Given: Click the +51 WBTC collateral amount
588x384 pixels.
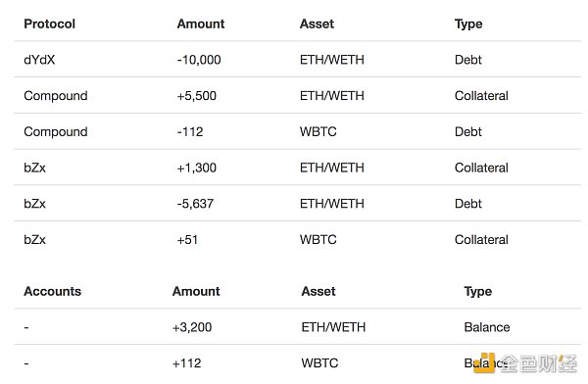Looking at the screenshot, I should (187, 240).
